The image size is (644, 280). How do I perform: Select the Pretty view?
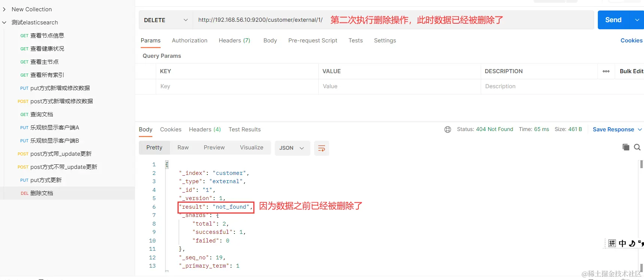coord(154,148)
